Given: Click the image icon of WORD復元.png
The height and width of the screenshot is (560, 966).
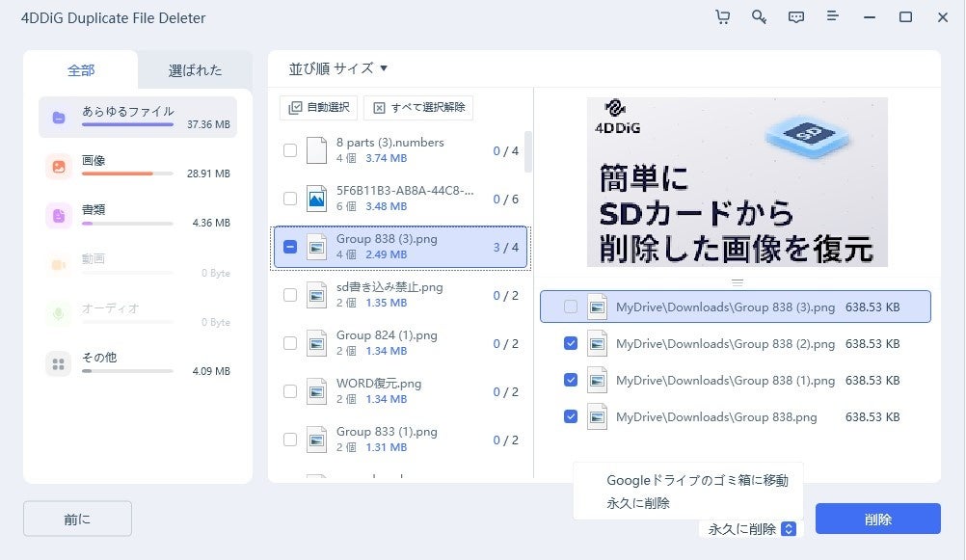Looking at the screenshot, I should (316, 391).
